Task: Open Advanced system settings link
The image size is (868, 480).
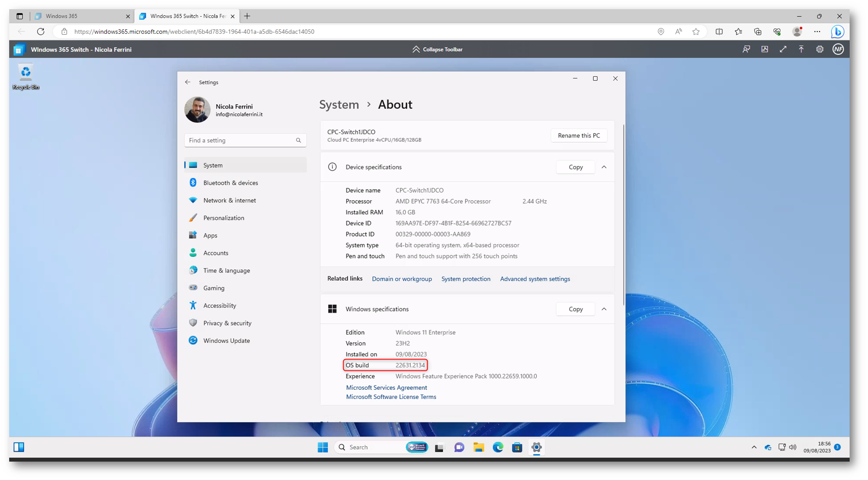Action: click(x=535, y=279)
